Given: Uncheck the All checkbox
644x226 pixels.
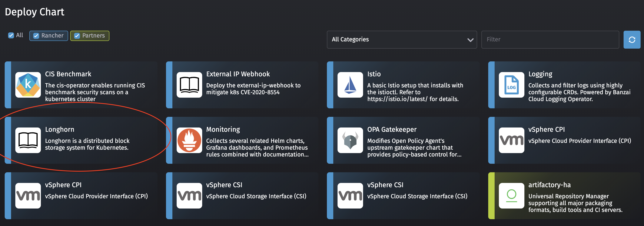Looking at the screenshot, I should pyautogui.click(x=11, y=35).
